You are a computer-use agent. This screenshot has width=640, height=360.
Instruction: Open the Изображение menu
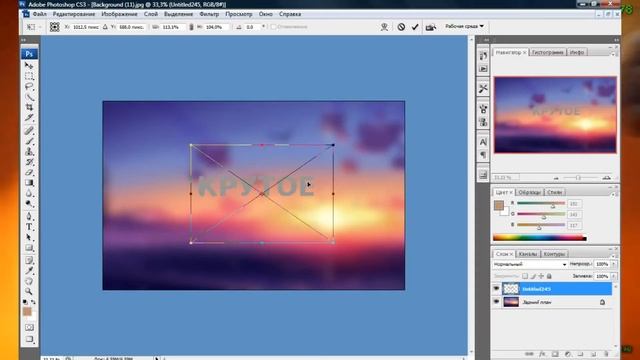pos(119,14)
